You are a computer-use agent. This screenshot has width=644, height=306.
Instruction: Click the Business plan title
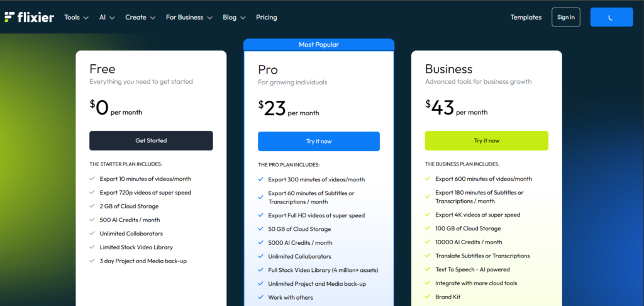tap(449, 69)
